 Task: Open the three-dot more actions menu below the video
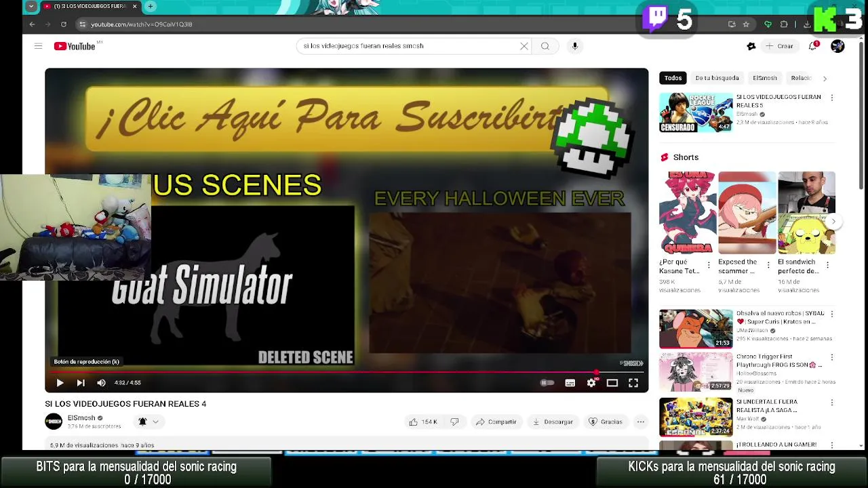[640, 422]
